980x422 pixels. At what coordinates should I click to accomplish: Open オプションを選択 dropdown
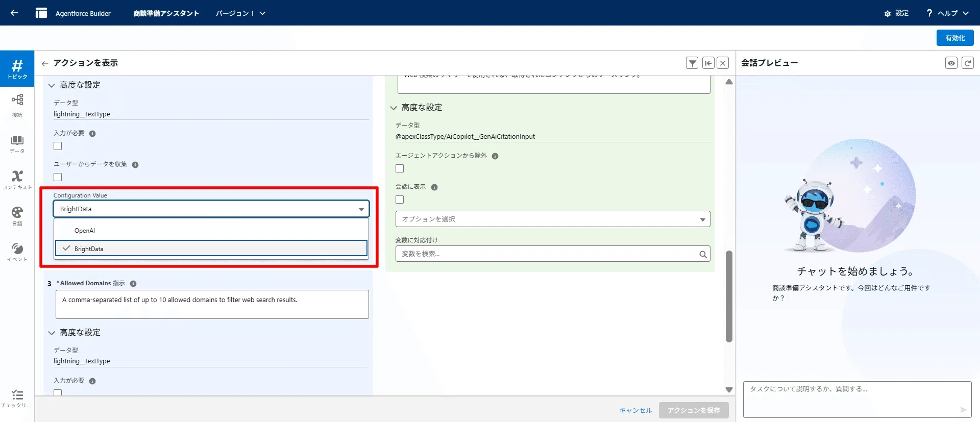pos(553,219)
